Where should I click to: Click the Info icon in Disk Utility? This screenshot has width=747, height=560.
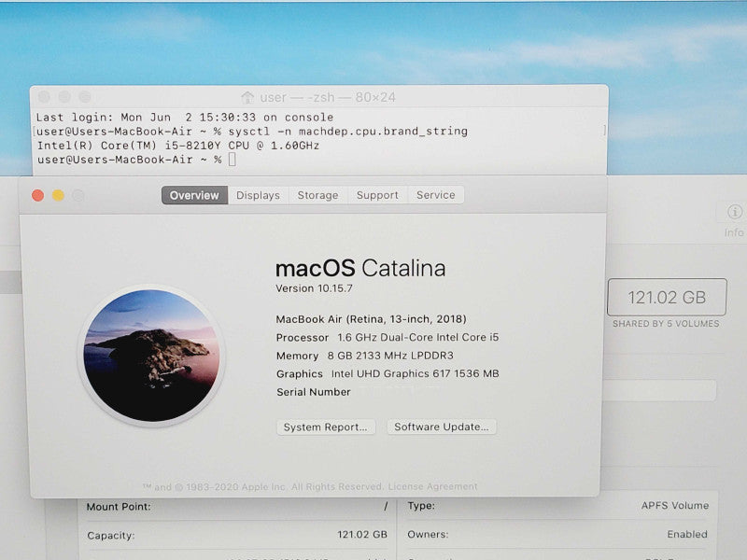(x=734, y=212)
